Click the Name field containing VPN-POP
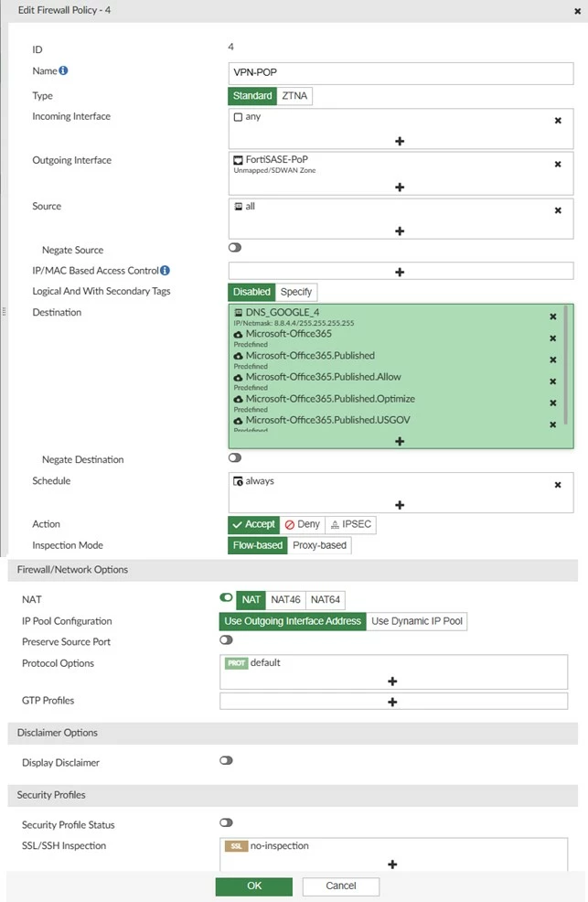The image size is (588, 902). 401,73
